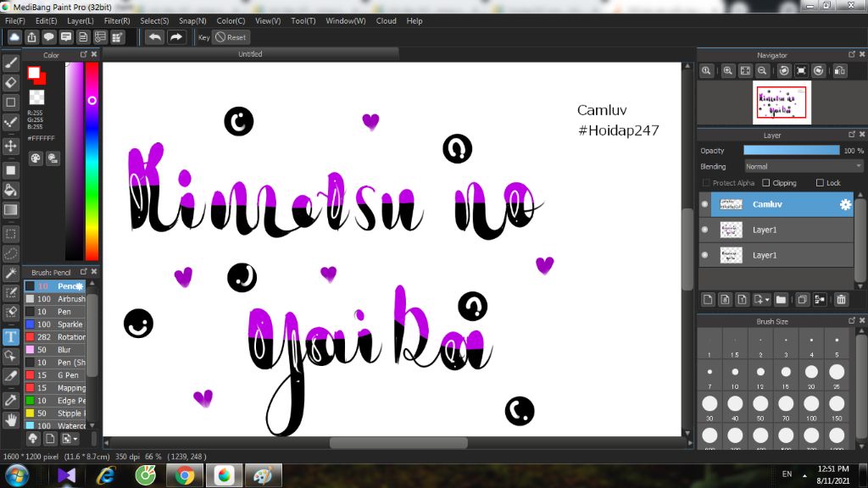Select the rectangular Select tool

(x=10, y=234)
